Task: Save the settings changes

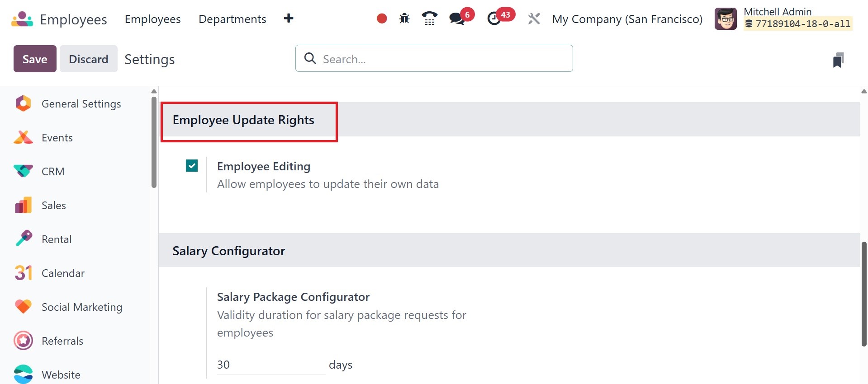Action: coord(35,59)
